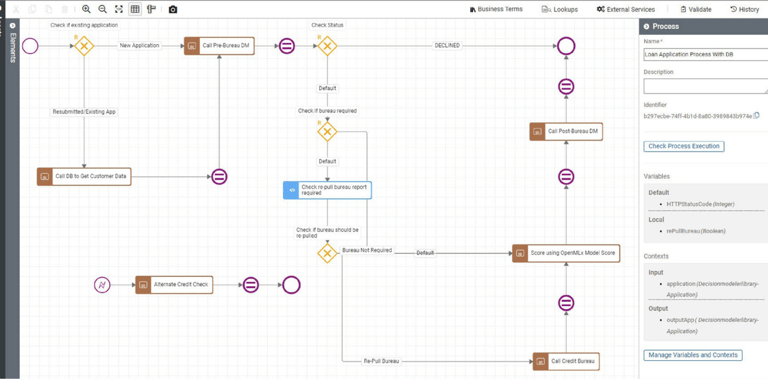The width and height of the screenshot is (768, 379).
Task: Select the Check if bureau required gateway
Action: click(327, 132)
